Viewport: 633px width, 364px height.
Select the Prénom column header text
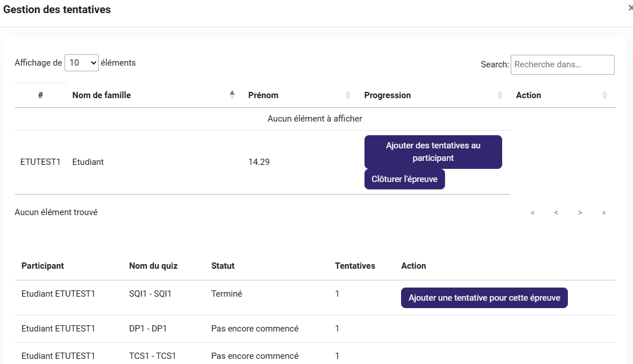click(263, 95)
